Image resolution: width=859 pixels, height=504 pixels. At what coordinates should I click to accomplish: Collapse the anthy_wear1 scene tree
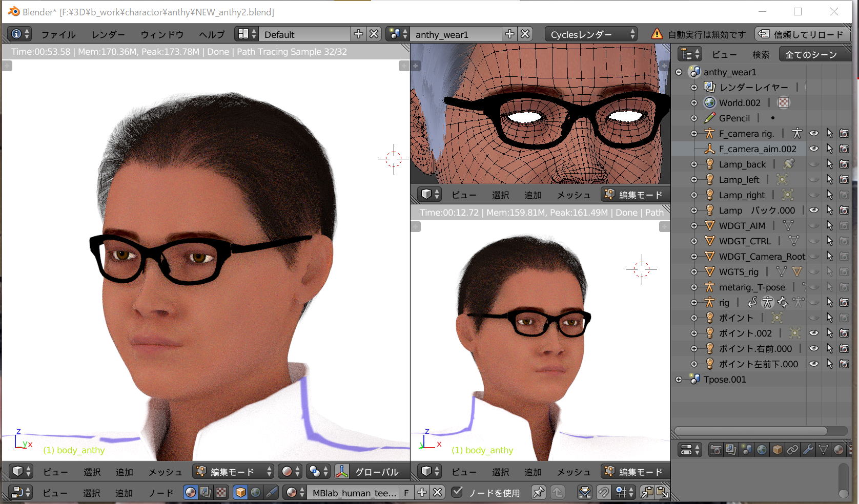tap(679, 72)
